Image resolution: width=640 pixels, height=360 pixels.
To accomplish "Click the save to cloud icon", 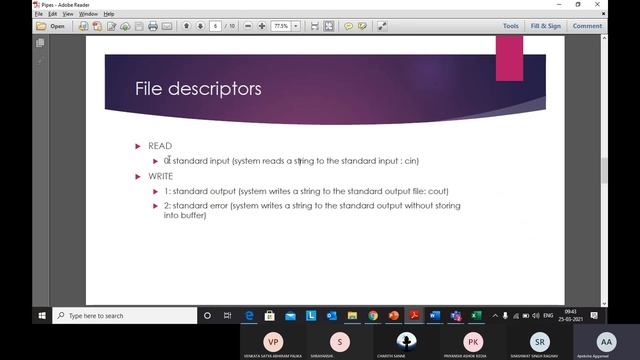I will coord(125,26).
